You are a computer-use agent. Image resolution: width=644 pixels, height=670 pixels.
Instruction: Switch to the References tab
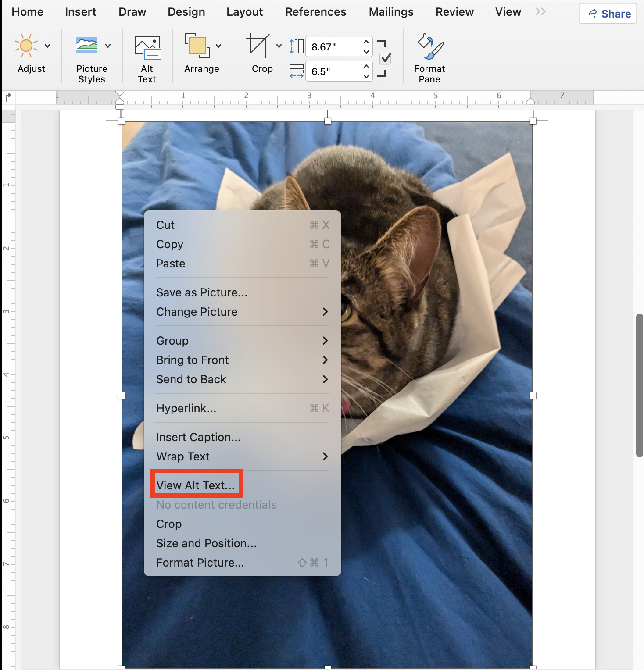[315, 12]
